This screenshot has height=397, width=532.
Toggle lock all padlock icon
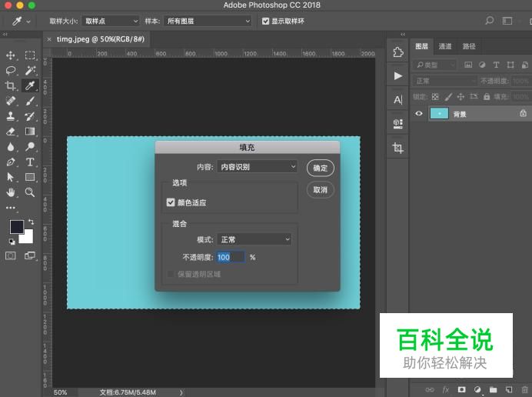click(487, 97)
